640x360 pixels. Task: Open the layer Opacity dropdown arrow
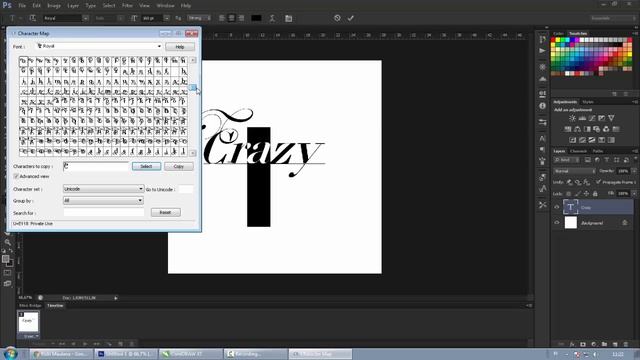(634, 171)
